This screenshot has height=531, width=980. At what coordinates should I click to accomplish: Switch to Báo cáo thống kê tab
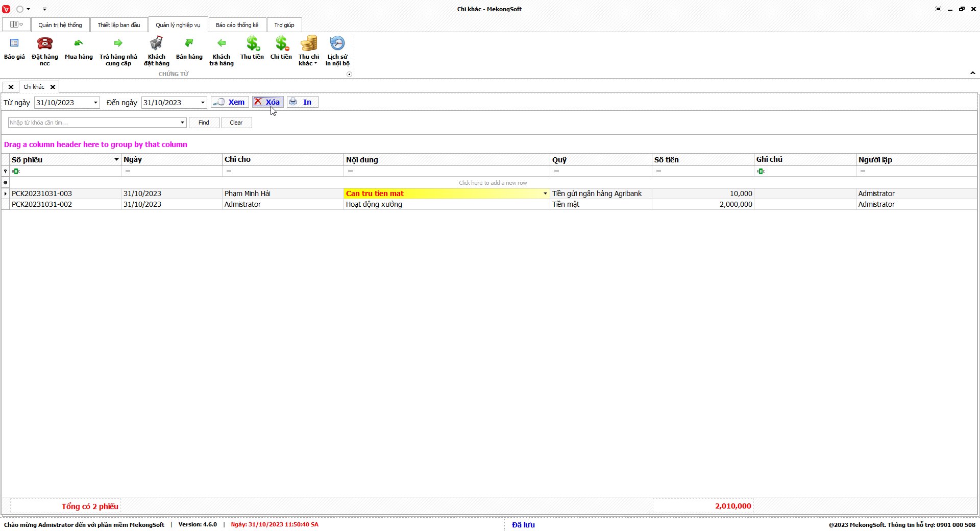pyautogui.click(x=237, y=25)
